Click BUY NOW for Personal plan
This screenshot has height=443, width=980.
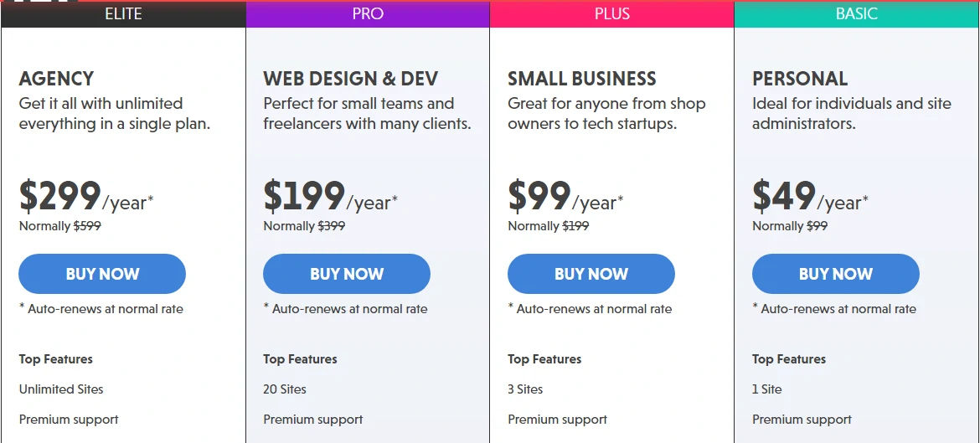point(836,274)
